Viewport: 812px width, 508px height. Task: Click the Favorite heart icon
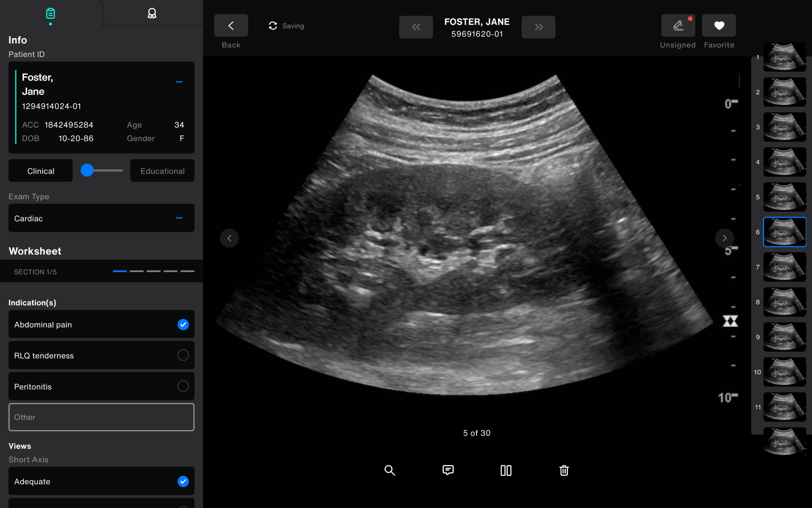719,26
